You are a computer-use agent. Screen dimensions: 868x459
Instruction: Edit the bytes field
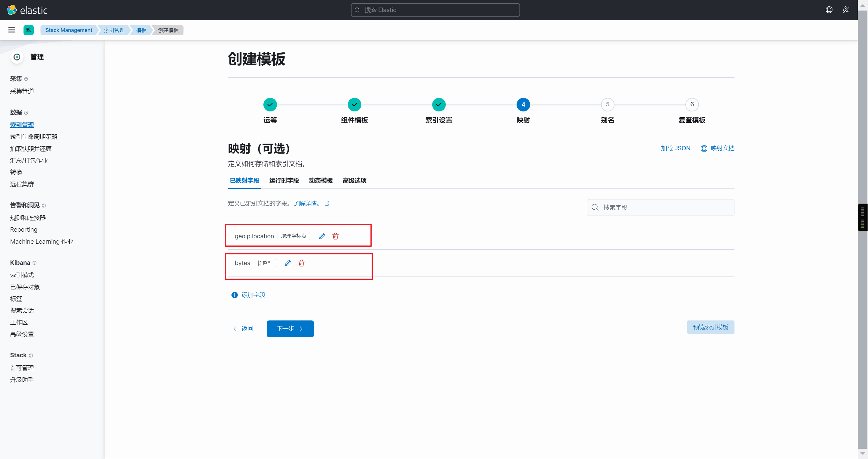pyautogui.click(x=288, y=263)
